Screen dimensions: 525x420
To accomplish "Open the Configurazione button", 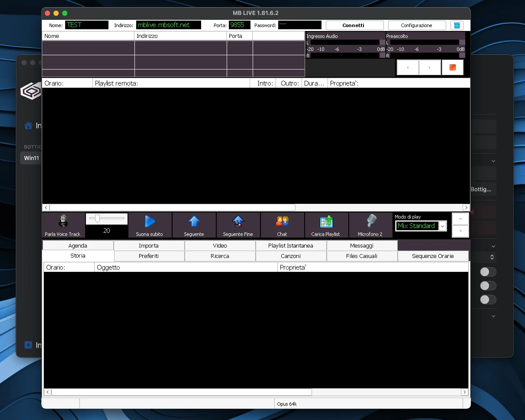I will (417, 25).
